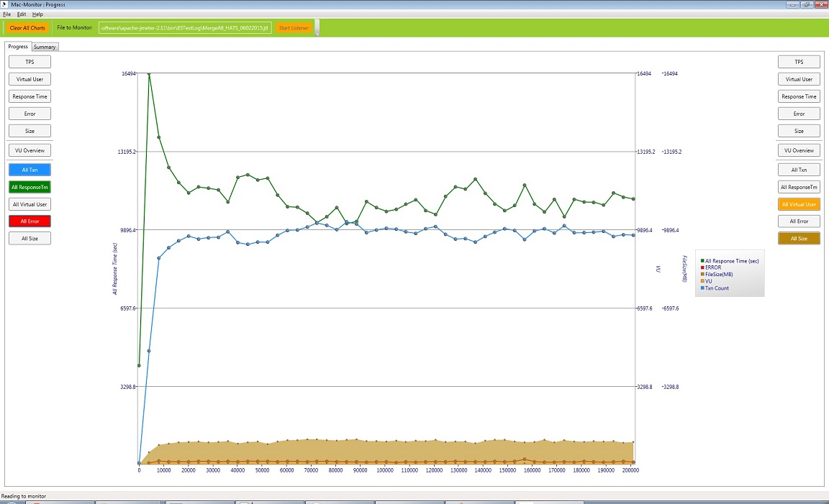829x504 pixels.
Task: Click the red ERROR legend marker
Action: point(702,267)
